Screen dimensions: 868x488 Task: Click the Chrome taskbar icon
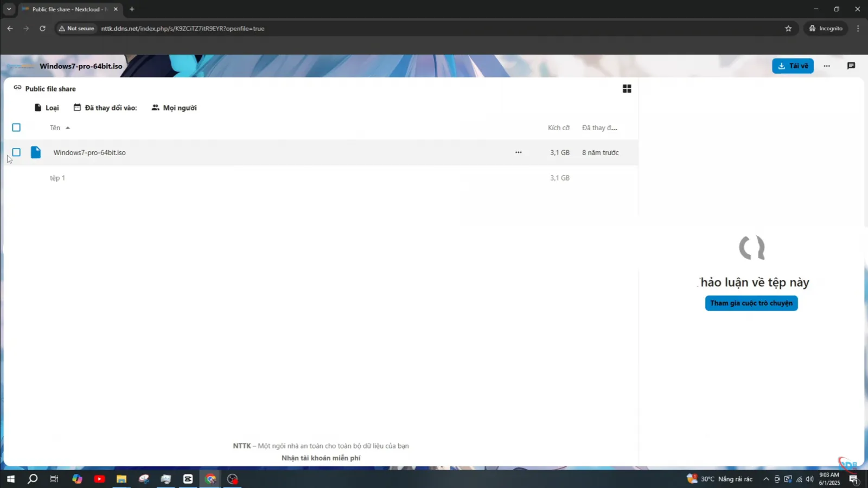tap(210, 479)
